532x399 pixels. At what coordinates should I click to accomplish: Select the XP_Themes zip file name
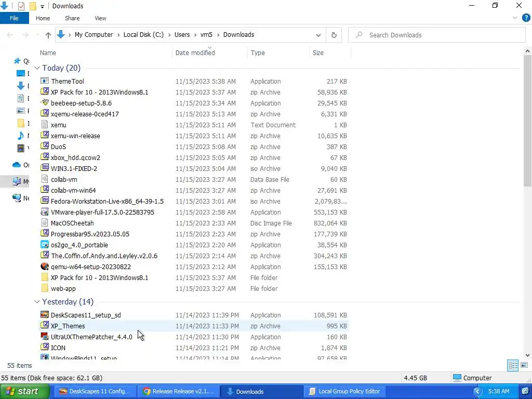click(68, 326)
